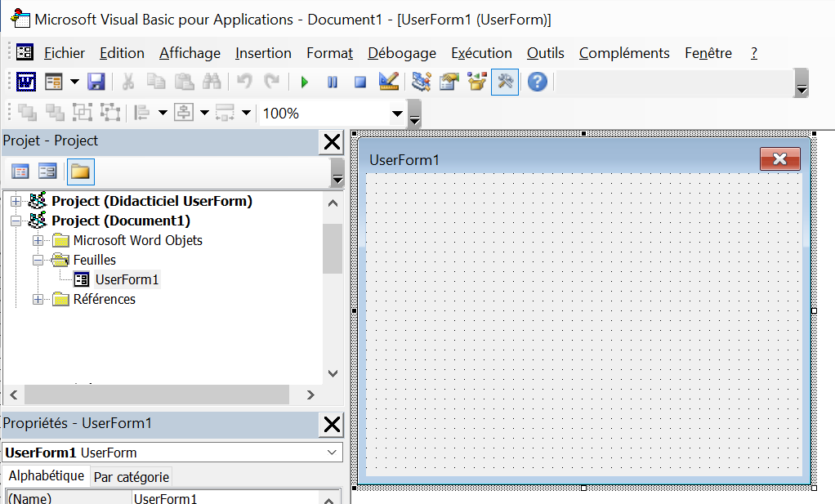Click View Object icon in Project panel
Image resolution: width=835 pixels, height=504 pixels.
tap(47, 172)
